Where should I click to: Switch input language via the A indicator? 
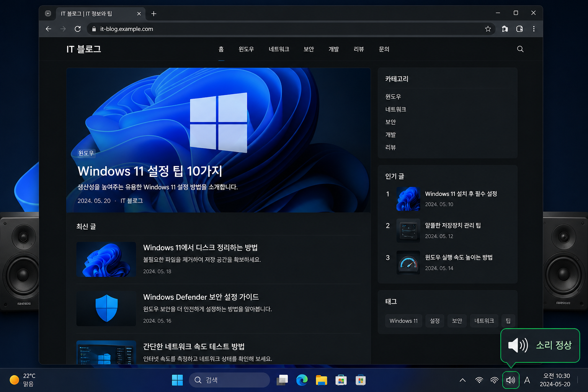(527, 380)
